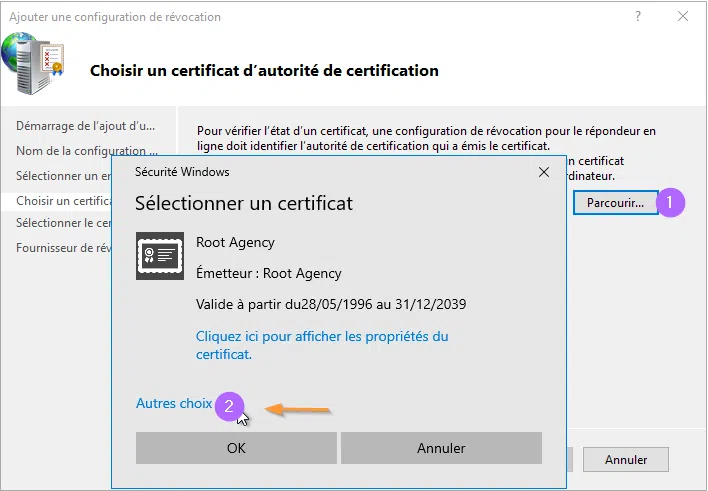Open the certificate properties link

click(x=322, y=345)
